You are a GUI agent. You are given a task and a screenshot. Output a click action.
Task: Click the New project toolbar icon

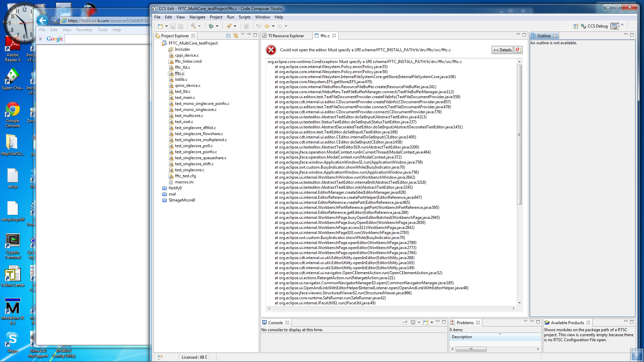pyautogui.click(x=160, y=26)
